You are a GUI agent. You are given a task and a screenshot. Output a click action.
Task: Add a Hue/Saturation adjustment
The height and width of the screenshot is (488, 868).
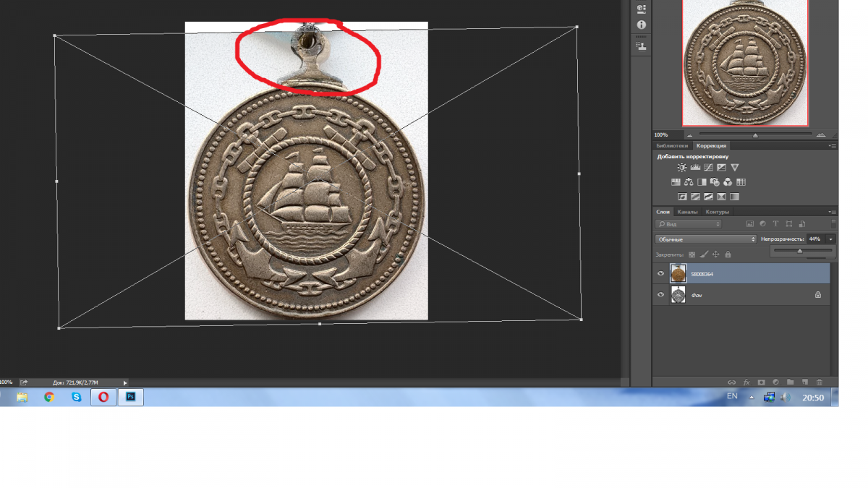coord(676,182)
